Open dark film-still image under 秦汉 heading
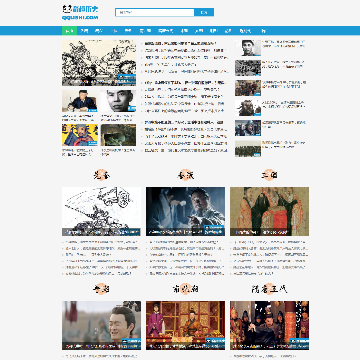 point(185,211)
